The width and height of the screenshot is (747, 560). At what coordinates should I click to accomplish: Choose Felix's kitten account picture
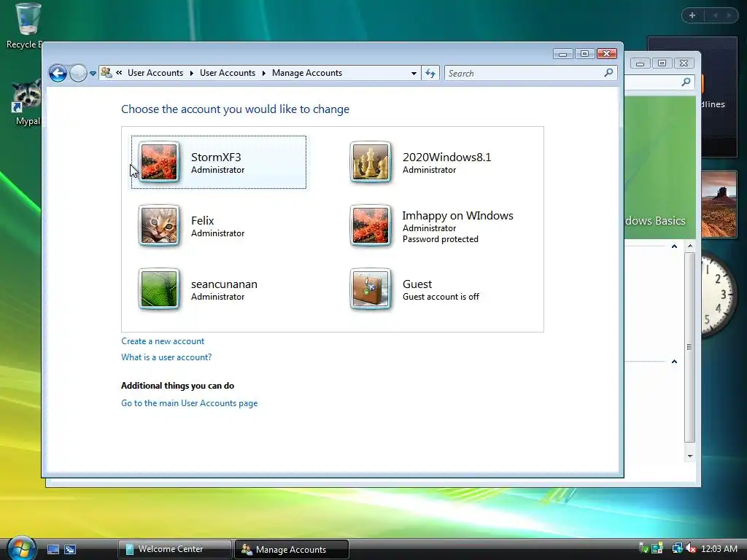tap(159, 225)
